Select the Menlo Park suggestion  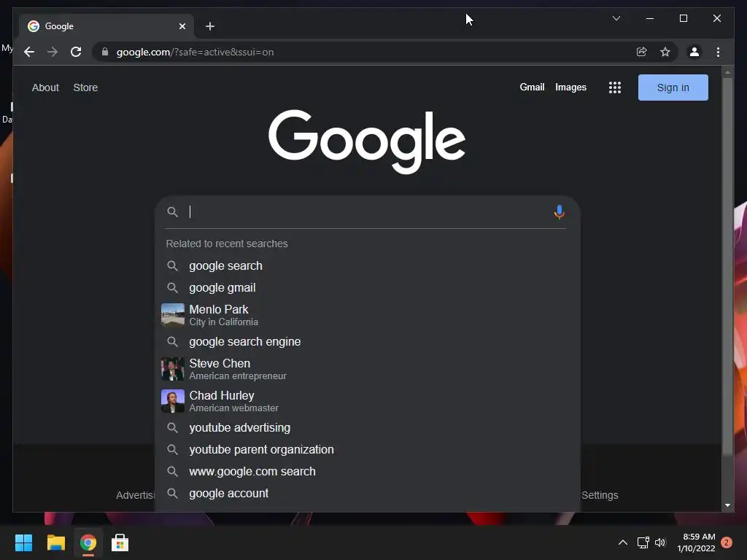click(x=368, y=315)
